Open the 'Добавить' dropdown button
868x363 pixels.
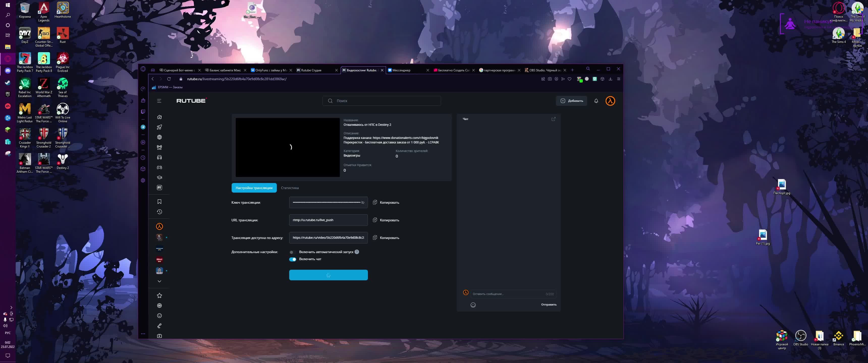[x=572, y=101]
